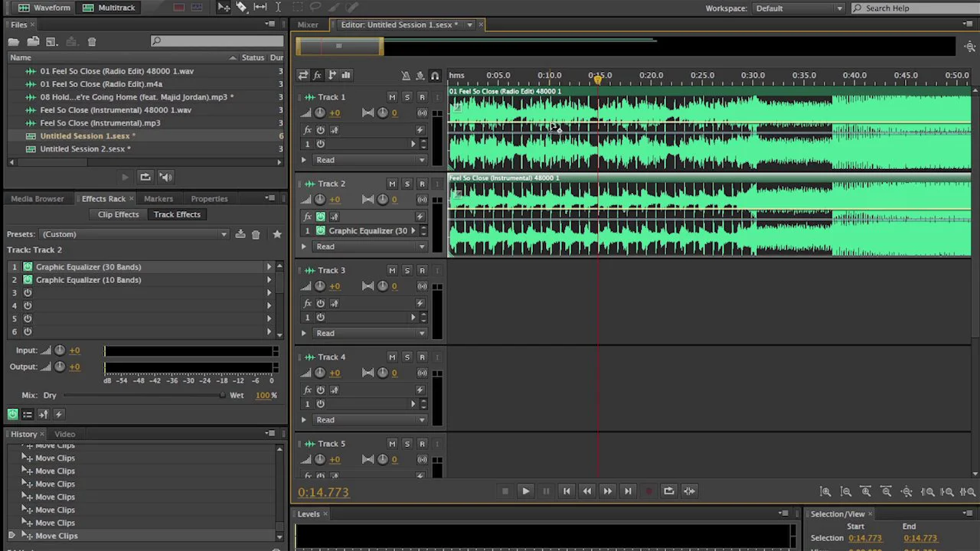This screenshot has width=980, height=551.
Task: Expand Track 2 automation lanes triangle
Action: click(304, 246)
